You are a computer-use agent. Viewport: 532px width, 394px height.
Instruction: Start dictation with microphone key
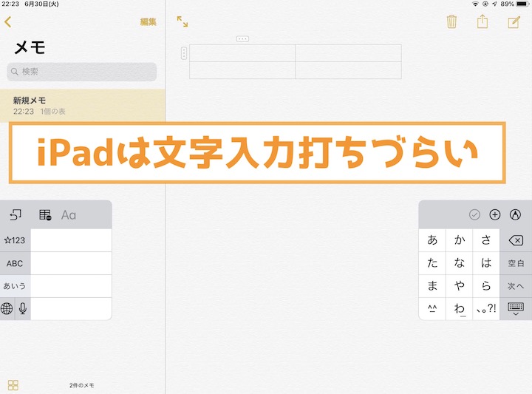click(x=23, y=308)
